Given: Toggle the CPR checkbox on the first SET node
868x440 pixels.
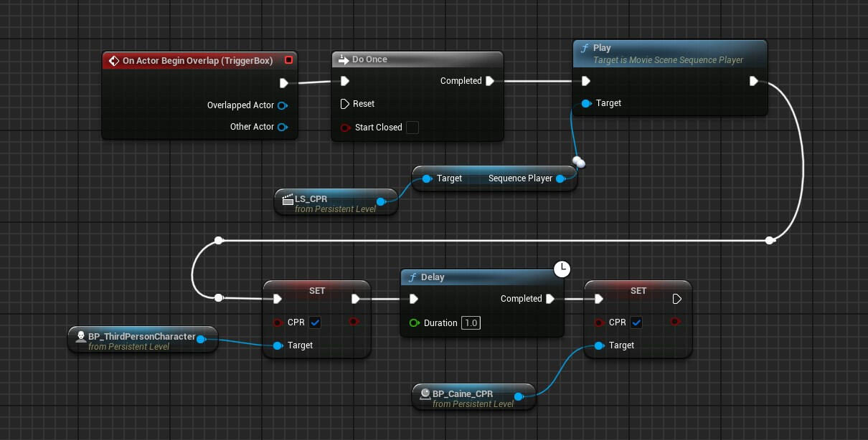Looking at the screenshot, I should 315,322.
